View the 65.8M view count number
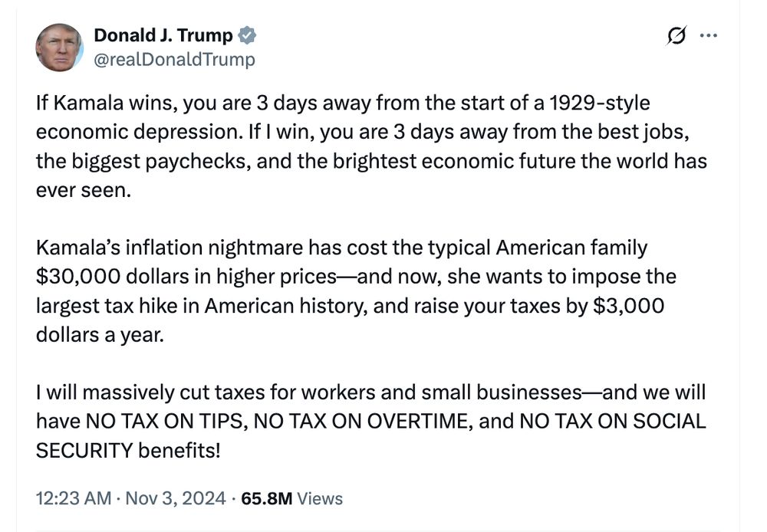The width and height of the screenshot is (767, 532). pos(267,498)
